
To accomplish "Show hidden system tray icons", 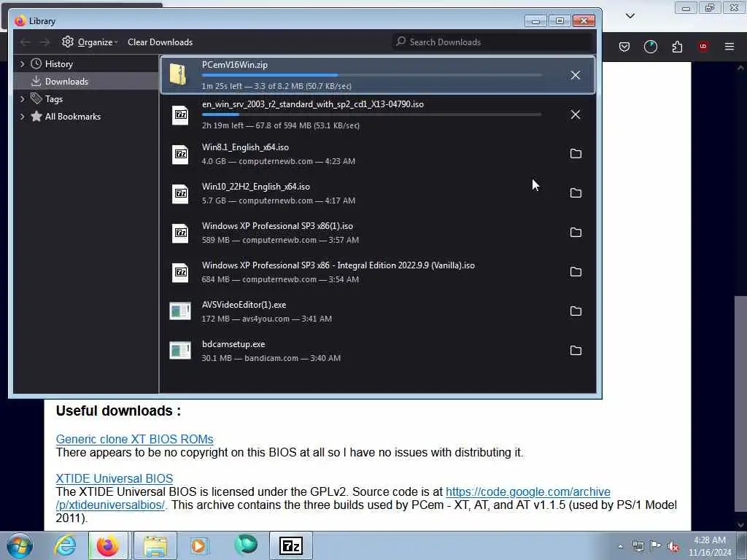I will pos(620,547).
